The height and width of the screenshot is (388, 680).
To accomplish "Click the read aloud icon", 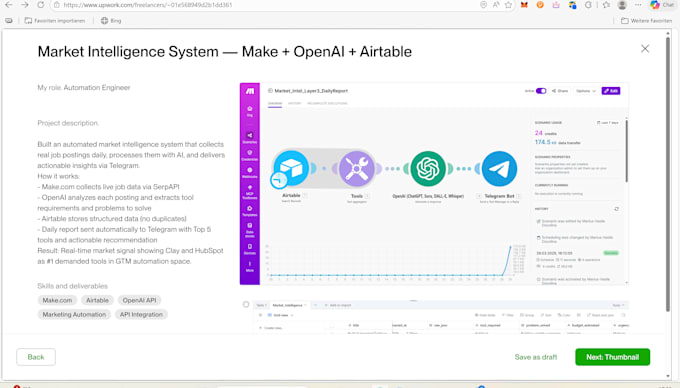I will (496, 5).
